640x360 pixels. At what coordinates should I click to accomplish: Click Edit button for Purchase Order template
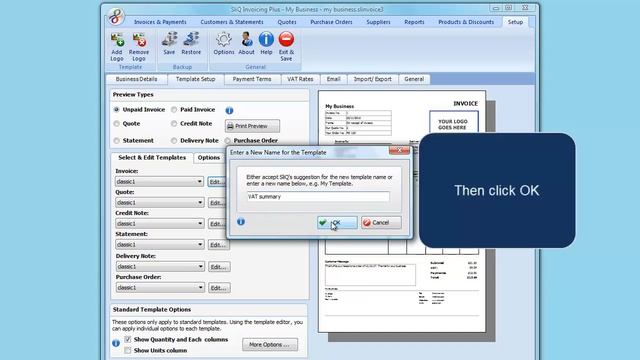219,288
